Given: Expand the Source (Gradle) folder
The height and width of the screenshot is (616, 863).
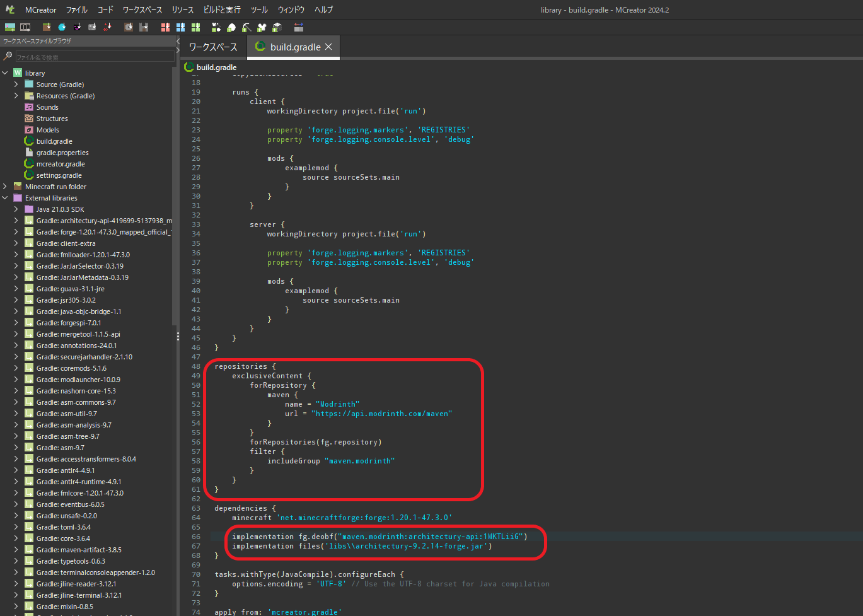Looking at the screenshot, I should point(16,84).
